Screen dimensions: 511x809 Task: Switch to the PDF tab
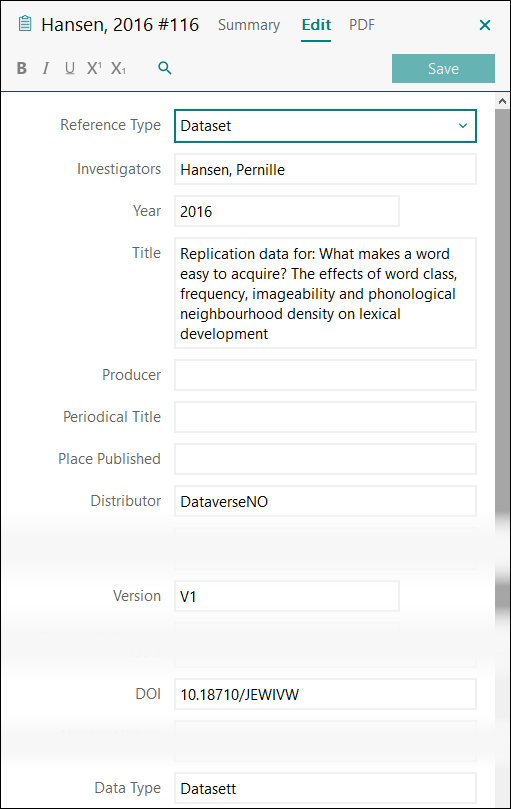click(362, 25)
